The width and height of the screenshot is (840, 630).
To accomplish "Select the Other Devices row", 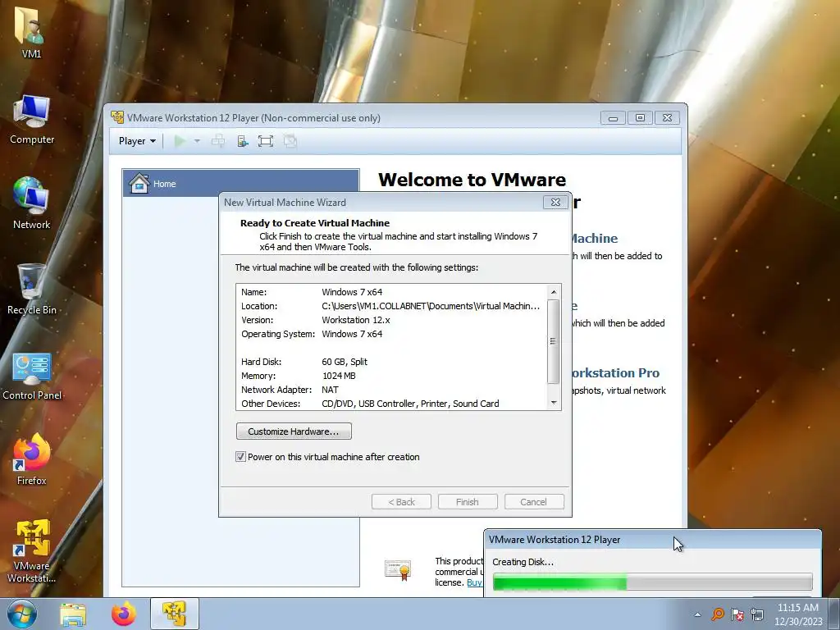I will pyautogui.click(x=391, y=404).
